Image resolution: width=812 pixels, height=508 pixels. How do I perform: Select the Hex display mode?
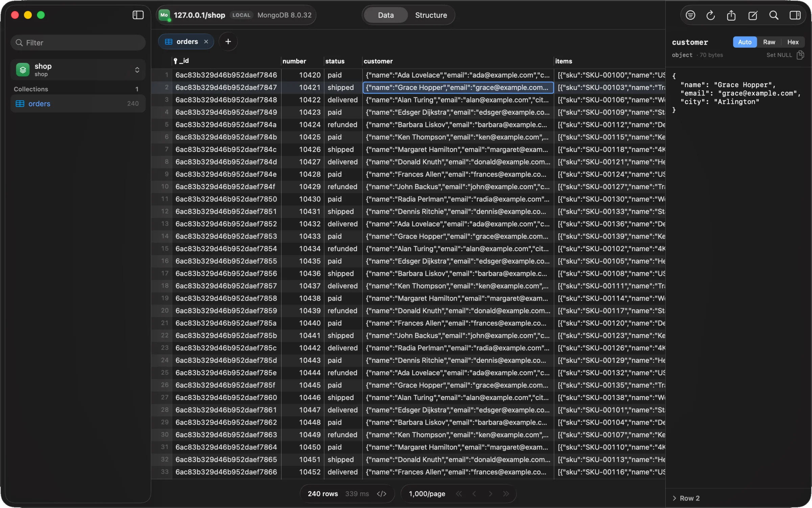[793, 42]
